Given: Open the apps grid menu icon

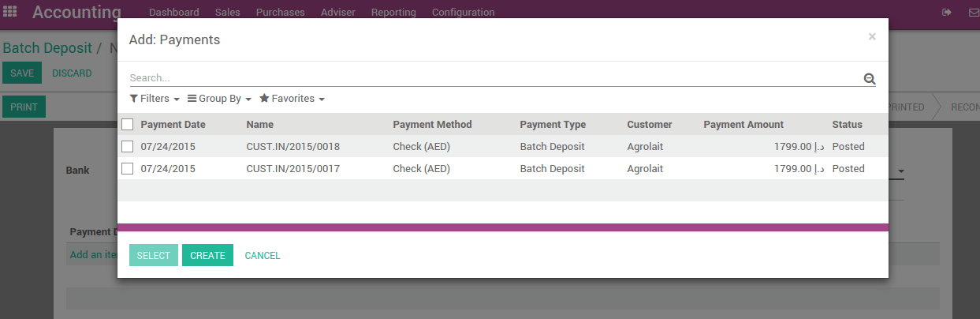Looking at the screenshot, I should coord(10,12).
